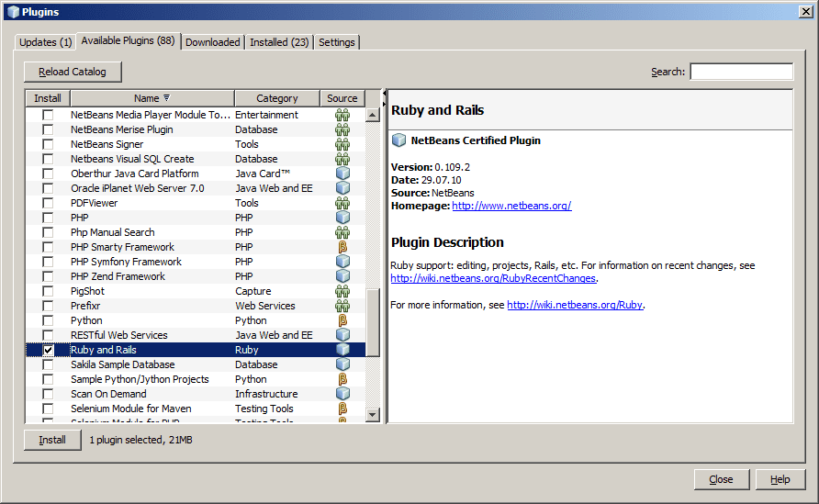Click the beta source icon for Selenium Module for Maven
This screenshot has width=819, height=504.
click(342, 409)
